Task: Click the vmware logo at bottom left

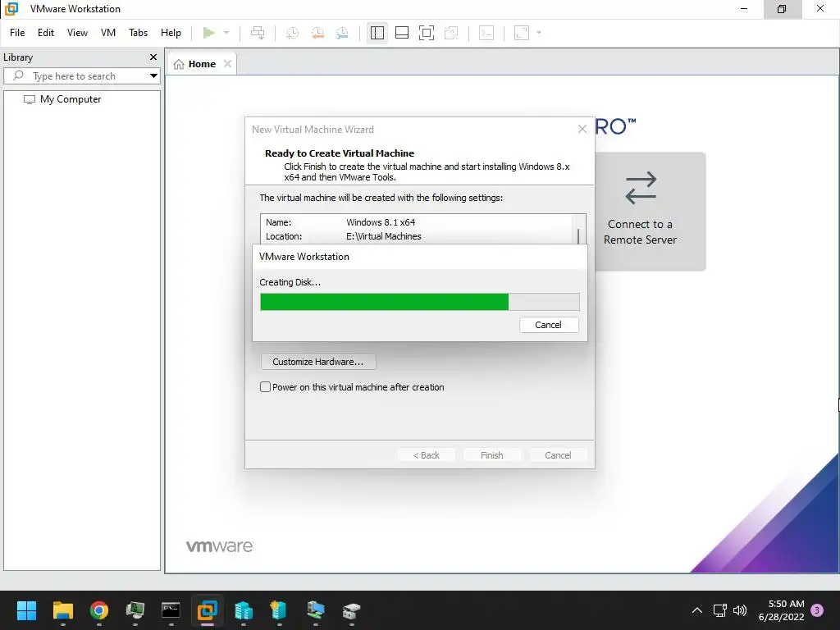Action: (219, 546)
